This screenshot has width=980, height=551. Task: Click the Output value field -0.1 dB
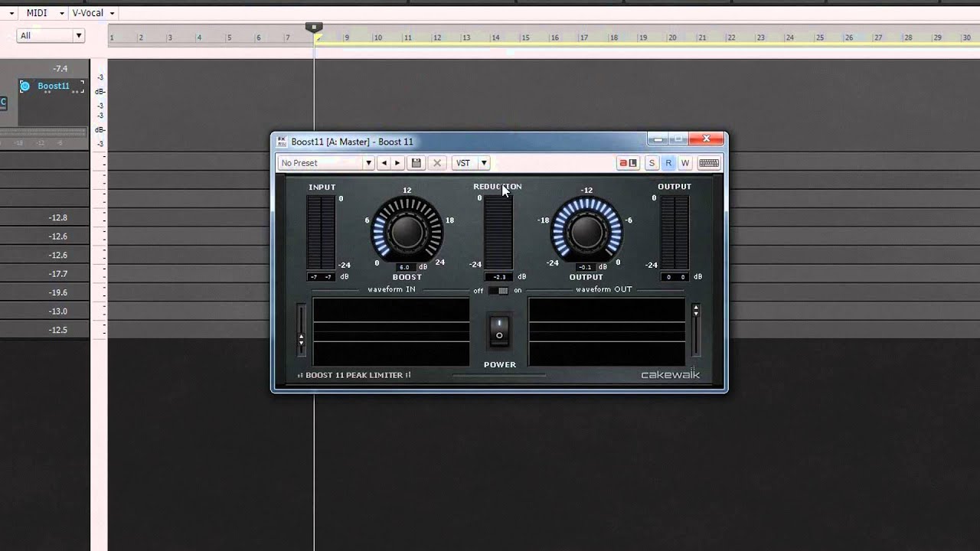586,267
